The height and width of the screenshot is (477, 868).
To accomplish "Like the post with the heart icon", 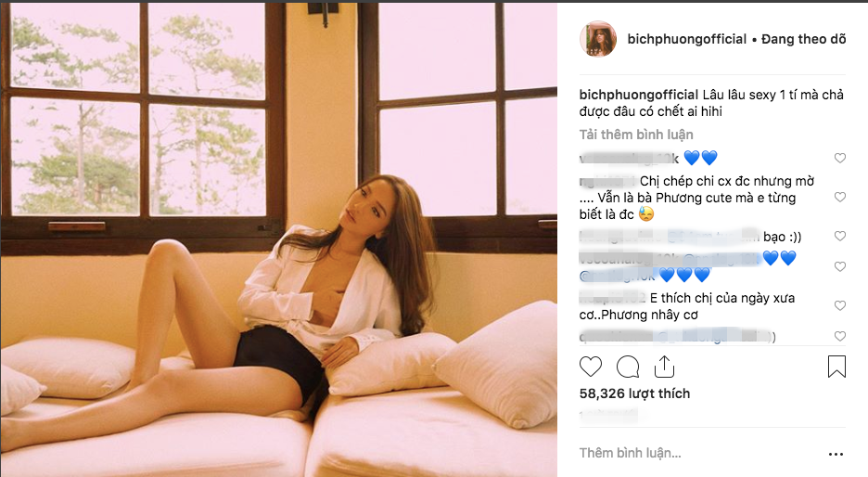I will pos(591,367).
